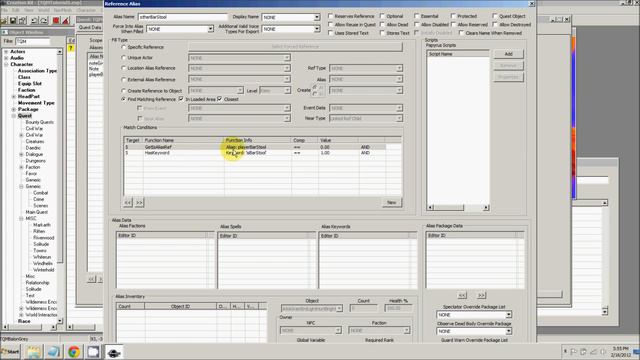
Task: Enable the Allow Dead checkbox
Action: [x=382, y=24]
